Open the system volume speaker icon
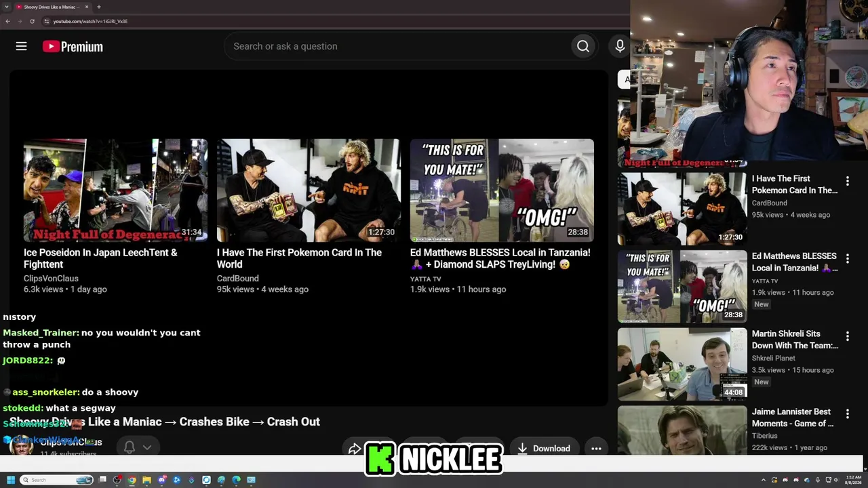The image size is (868, 488). (x=835, y=480)
